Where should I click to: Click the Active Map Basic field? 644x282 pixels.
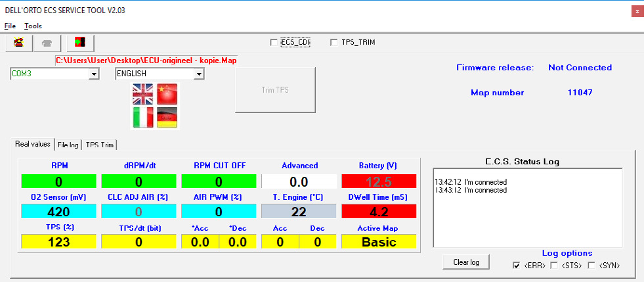pos(379,242)
